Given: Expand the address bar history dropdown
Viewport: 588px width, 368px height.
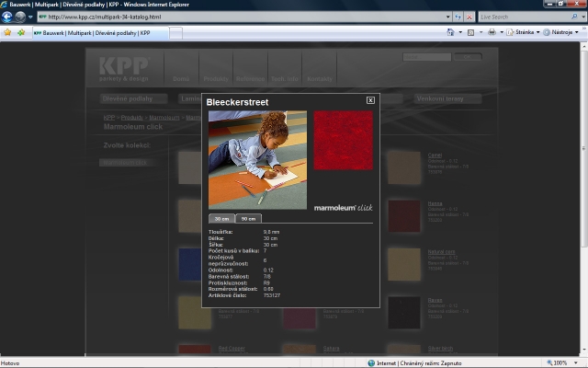Looking at the screenshot, I should [x=447, y=17].
